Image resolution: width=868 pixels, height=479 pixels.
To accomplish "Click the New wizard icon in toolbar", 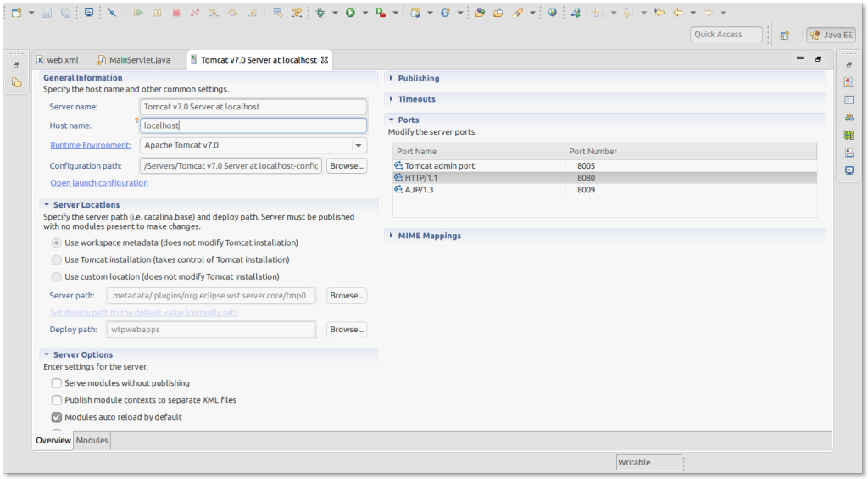I will click(x=17, y=13).
